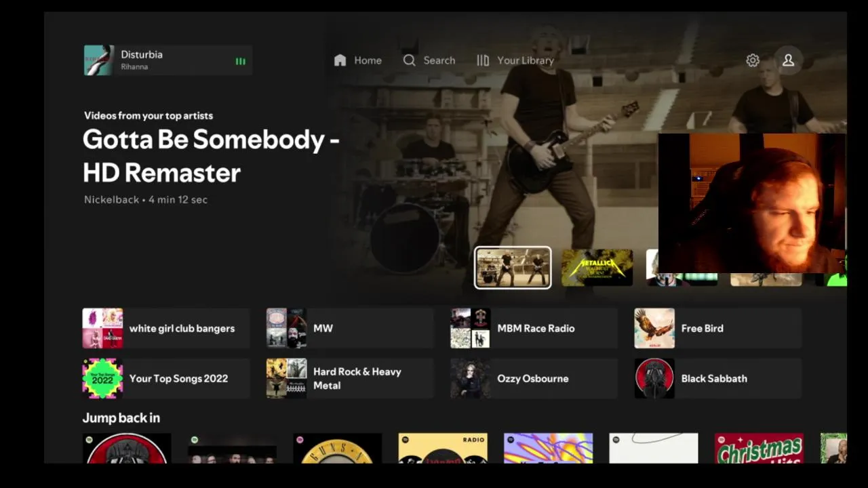Click Your Top Songs 2022 cover
Viewport: 868px width, 488px height.
(102, 378)
